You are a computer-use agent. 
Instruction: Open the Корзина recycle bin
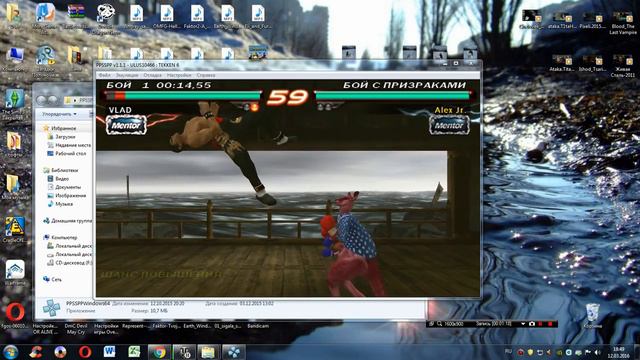click(x=592, y=316)
